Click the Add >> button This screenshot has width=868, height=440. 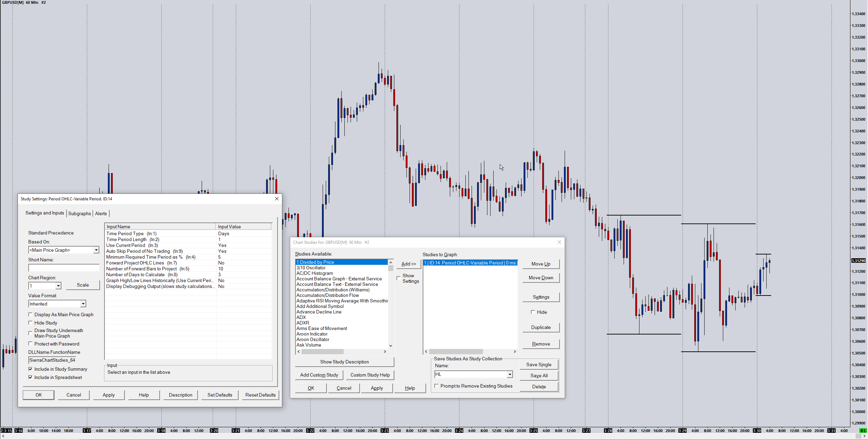408,264
